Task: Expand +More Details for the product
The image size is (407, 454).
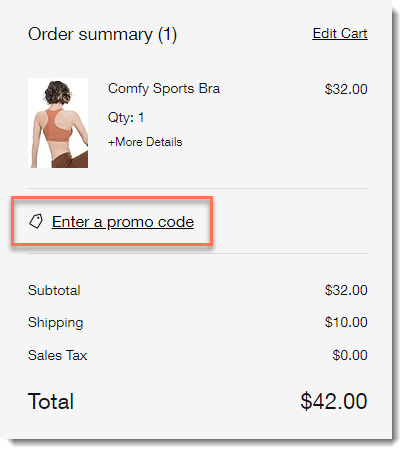Action: pyautogui.click(x=145, y=142)
